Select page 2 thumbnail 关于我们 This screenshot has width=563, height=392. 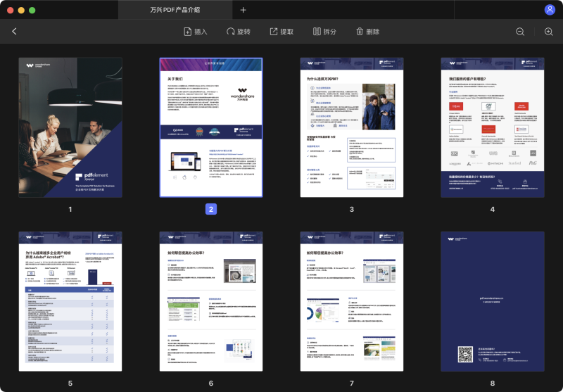tap(211, 127)
